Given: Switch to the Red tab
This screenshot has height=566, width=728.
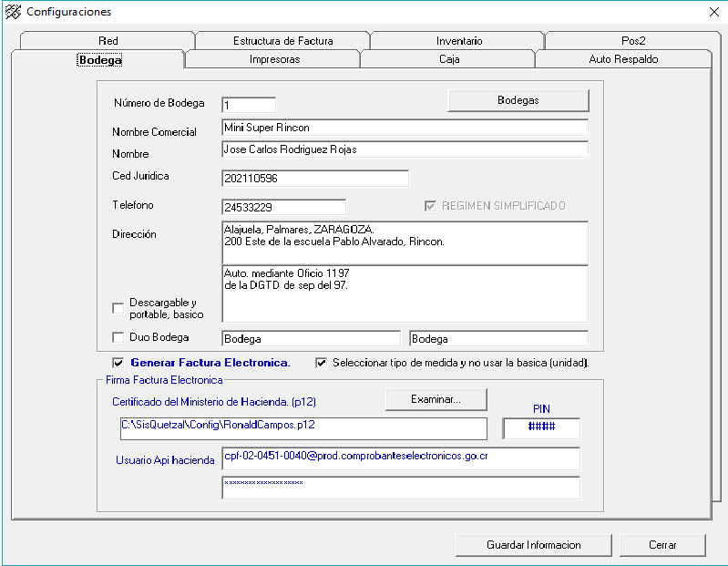Looking at the screenshot, I should (x=108, y=41).
